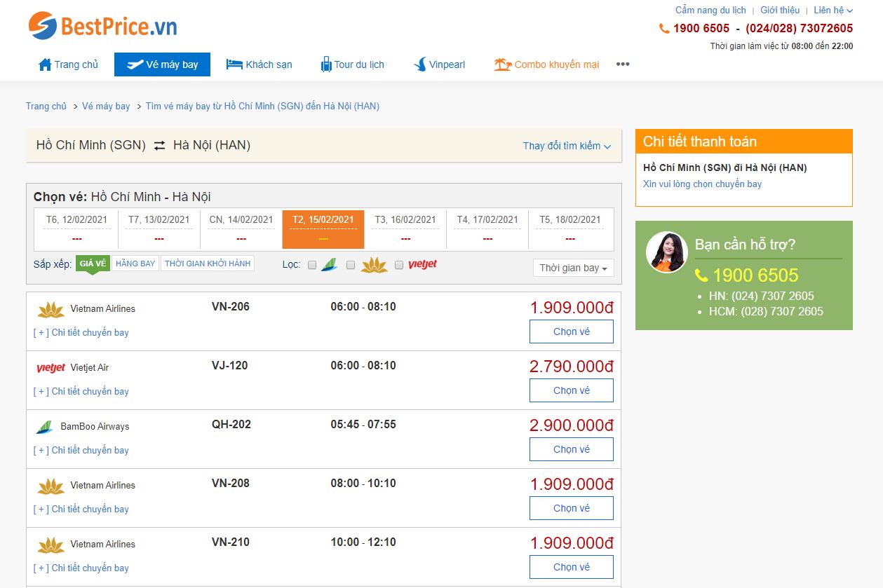Click the BestPrice.vn logo

[x=102, y=27]
